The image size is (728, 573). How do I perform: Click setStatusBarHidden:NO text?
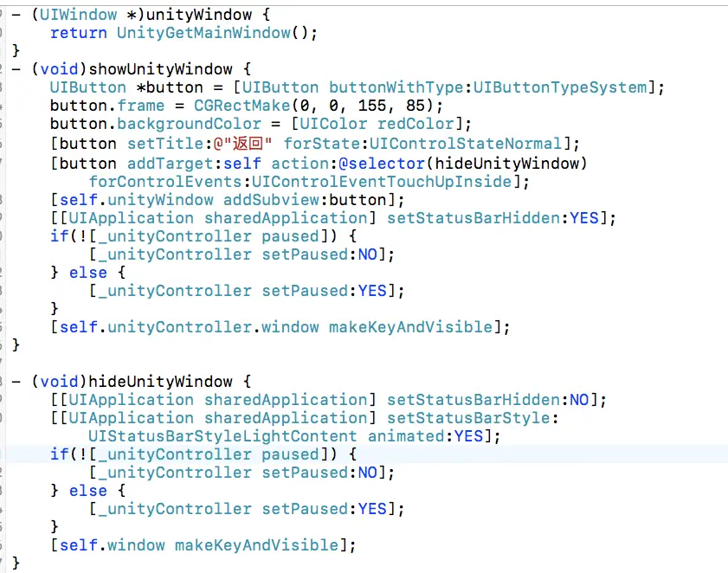pos(488,400)
